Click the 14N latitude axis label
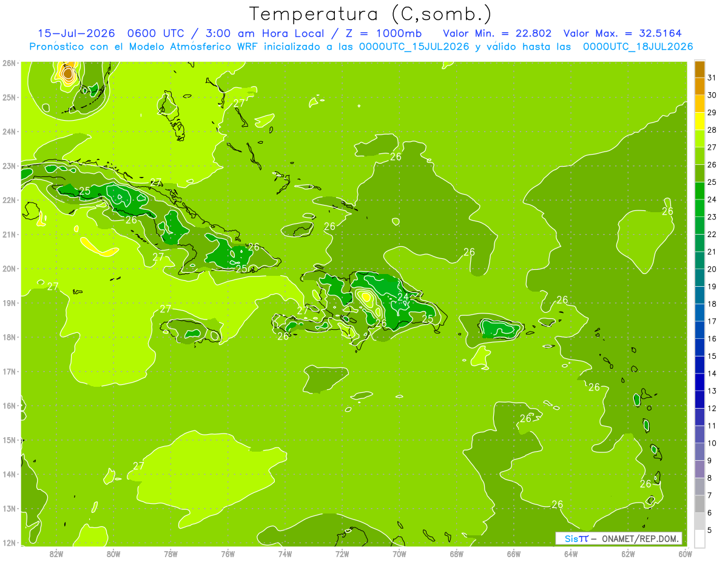The image size is (728, 562). pos(9,474)
